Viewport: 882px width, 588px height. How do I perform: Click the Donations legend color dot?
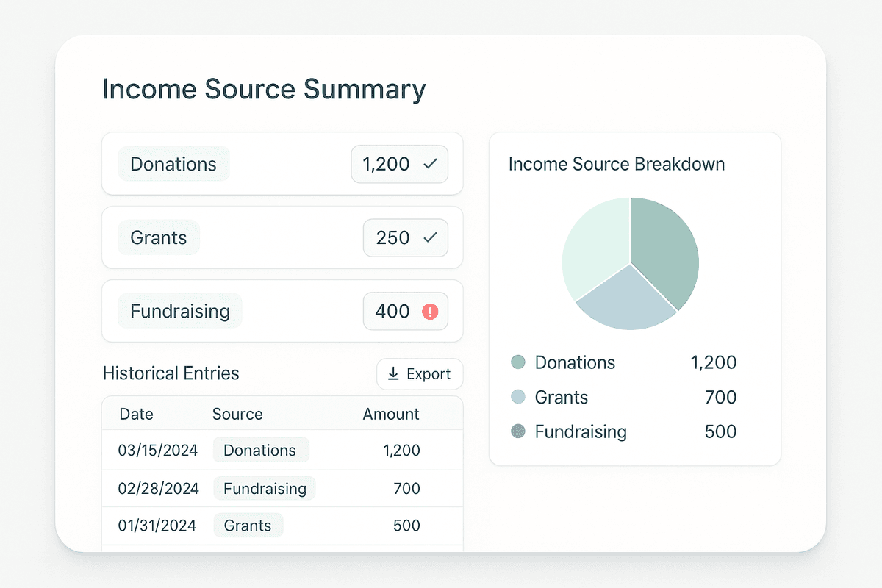pos(518,362)
